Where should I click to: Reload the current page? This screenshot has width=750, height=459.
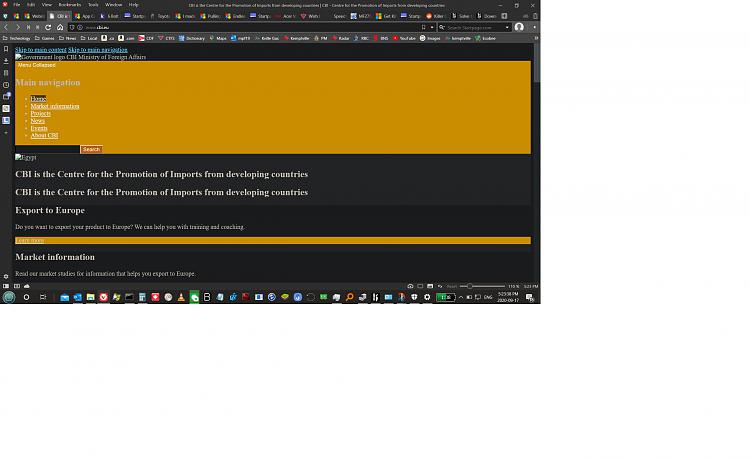point(48,27)
